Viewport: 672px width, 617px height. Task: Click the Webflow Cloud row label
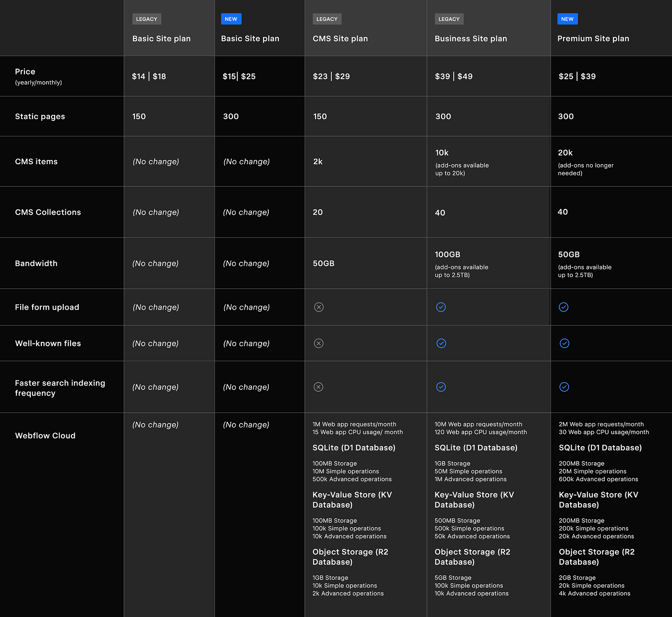point(45,436)
